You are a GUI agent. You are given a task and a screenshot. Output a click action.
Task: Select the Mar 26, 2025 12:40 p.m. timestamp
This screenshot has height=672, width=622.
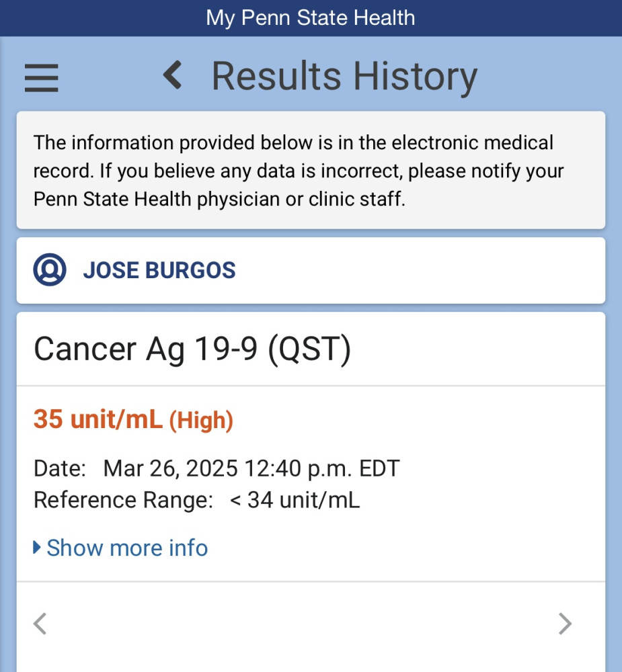[251, 468]
